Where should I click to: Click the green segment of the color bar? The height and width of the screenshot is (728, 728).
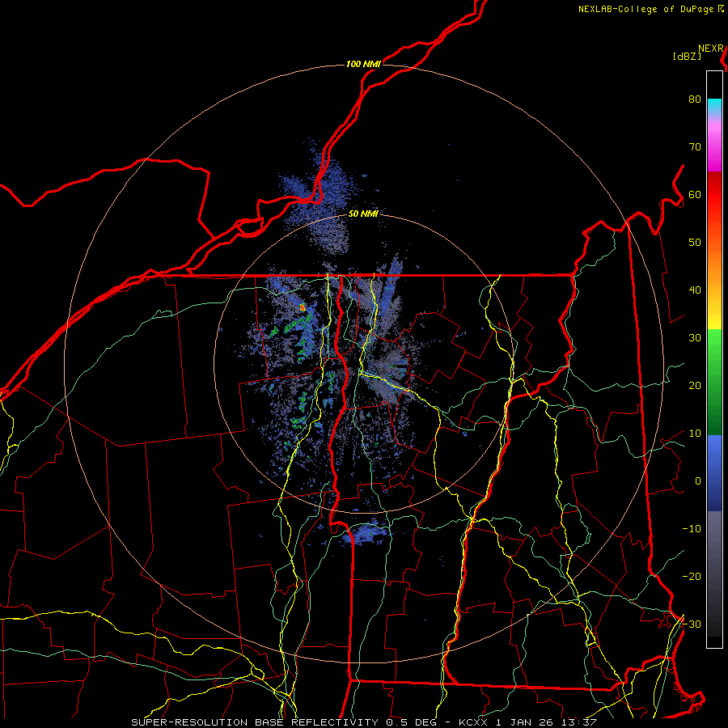tap(714, 382)
